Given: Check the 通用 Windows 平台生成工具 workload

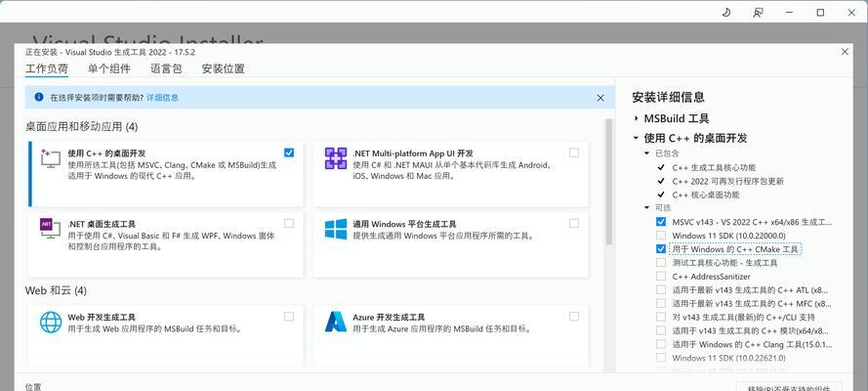Looking at the screenshot, I should [x=574, y=223].
